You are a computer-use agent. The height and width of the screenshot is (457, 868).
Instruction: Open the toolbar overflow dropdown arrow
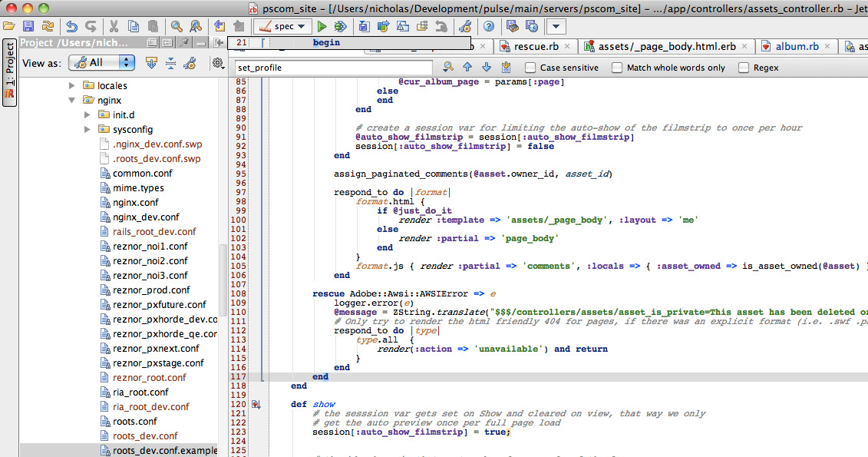point(556,26)
